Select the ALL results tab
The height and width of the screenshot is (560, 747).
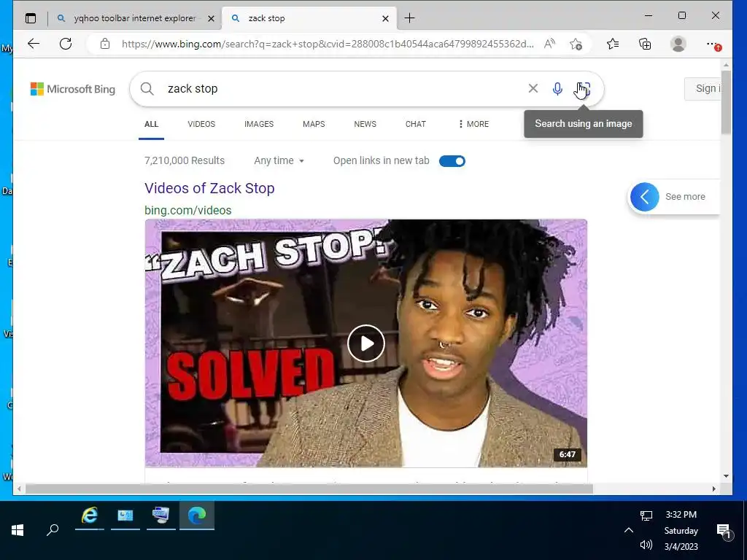point(152,124)
